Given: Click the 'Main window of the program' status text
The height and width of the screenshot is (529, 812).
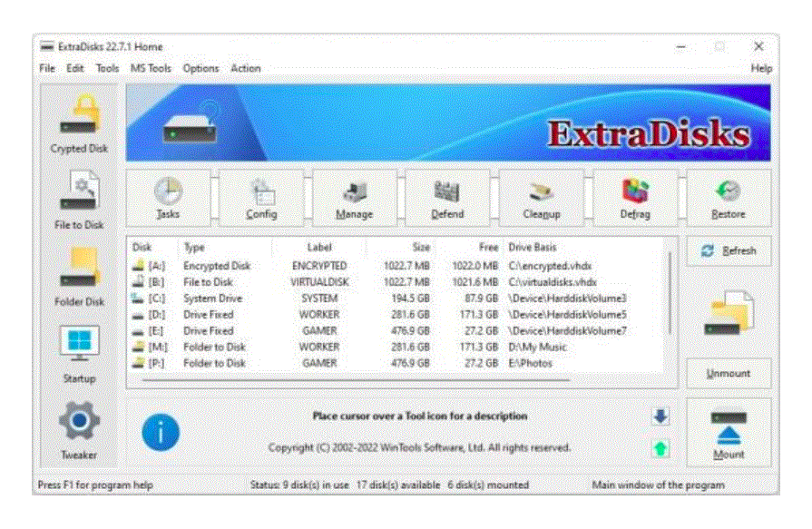Looking at the screenshot, I should (x=658, y=485).
